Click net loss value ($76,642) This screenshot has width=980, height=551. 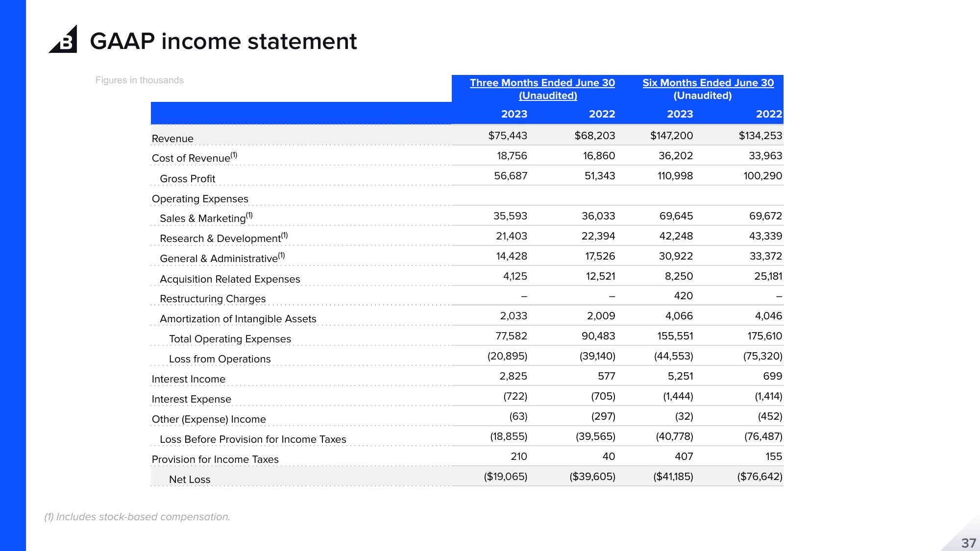(x=760, y=477)
